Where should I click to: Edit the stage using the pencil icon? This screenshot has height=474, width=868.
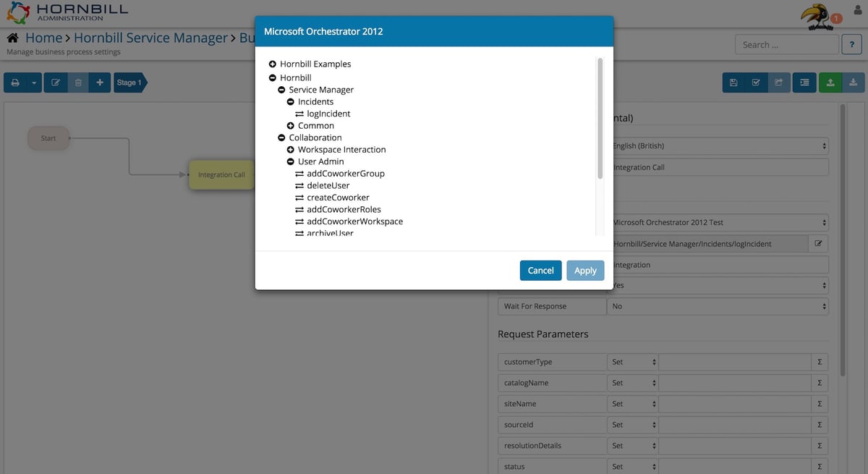coord(56,82)
